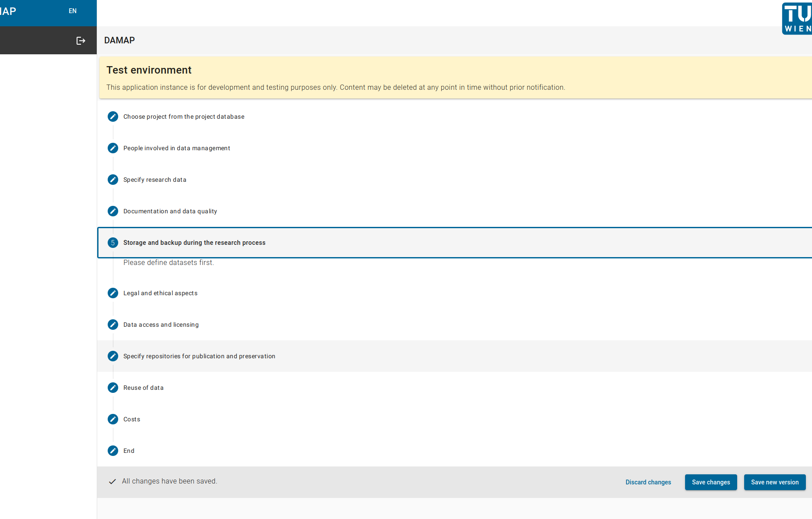Go to 'Specify research data' step

[x=155, y=180]
